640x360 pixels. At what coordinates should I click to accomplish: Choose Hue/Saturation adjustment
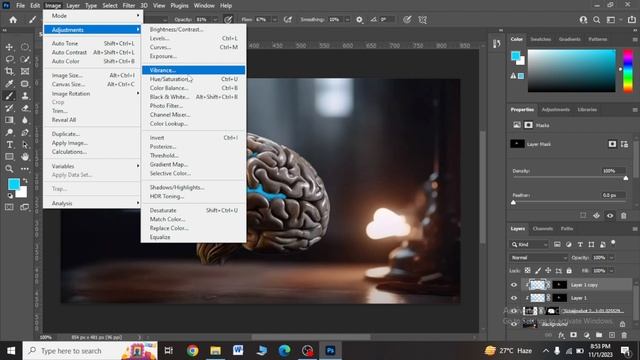[x=193, y=79]
